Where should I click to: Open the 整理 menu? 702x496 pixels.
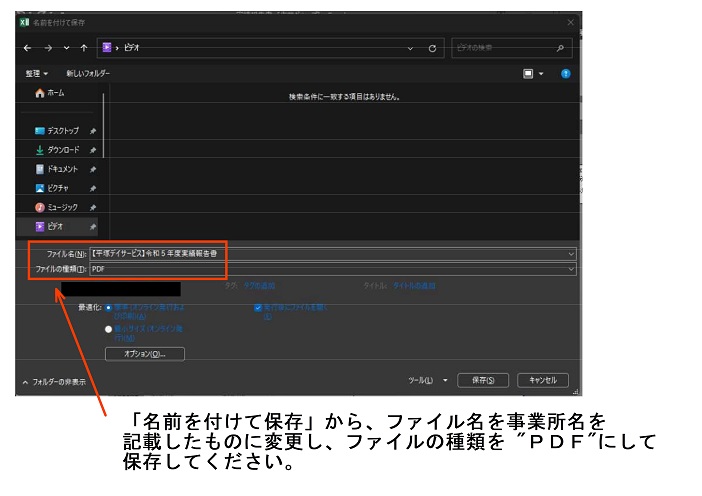[37, 73]
